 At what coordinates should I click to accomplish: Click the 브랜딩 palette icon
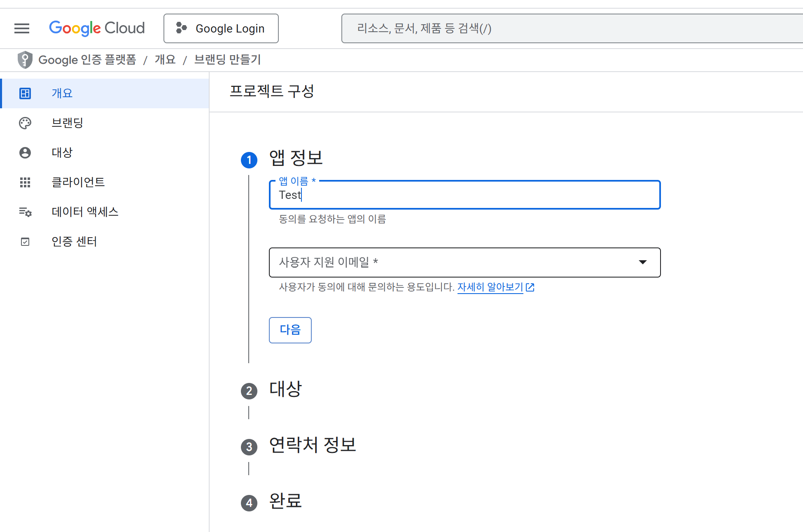tap(25, 123)
